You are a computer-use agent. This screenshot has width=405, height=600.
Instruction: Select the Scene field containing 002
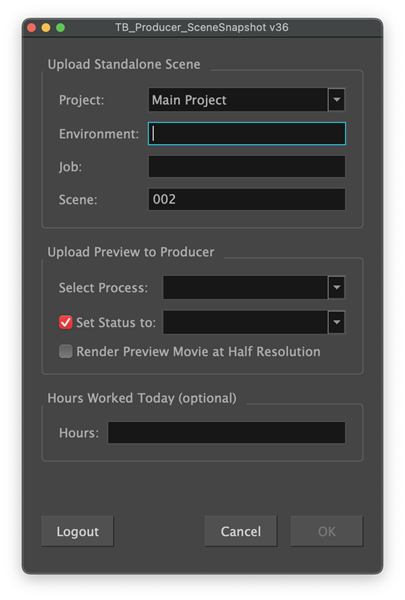pos(247,199)
